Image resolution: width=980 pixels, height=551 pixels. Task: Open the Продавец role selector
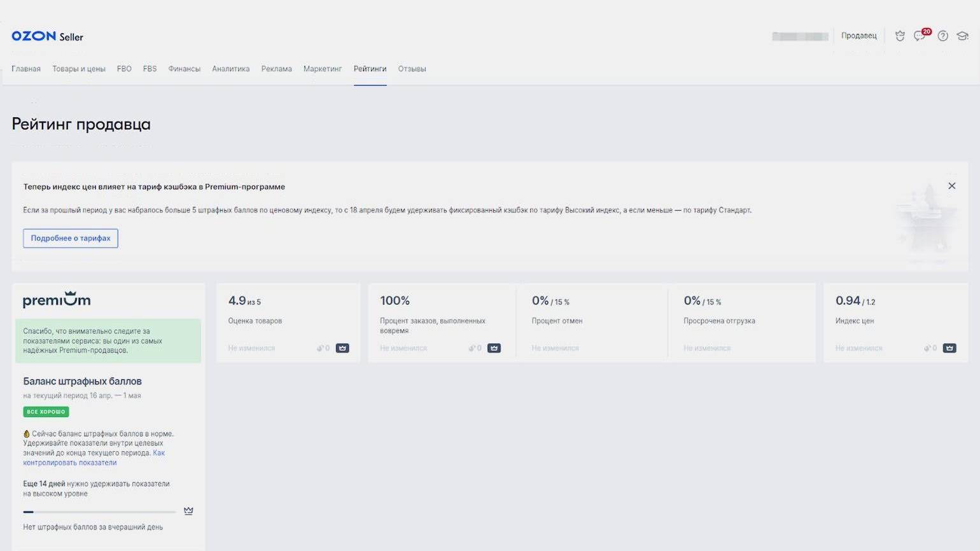[x=858, y=36]
